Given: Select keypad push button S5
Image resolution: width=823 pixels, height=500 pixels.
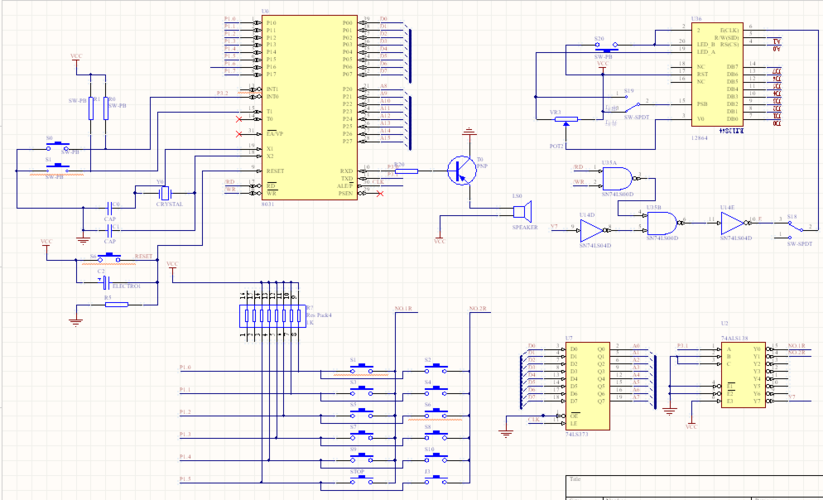Looking at the screenshot, I should (x=361, y=413).
